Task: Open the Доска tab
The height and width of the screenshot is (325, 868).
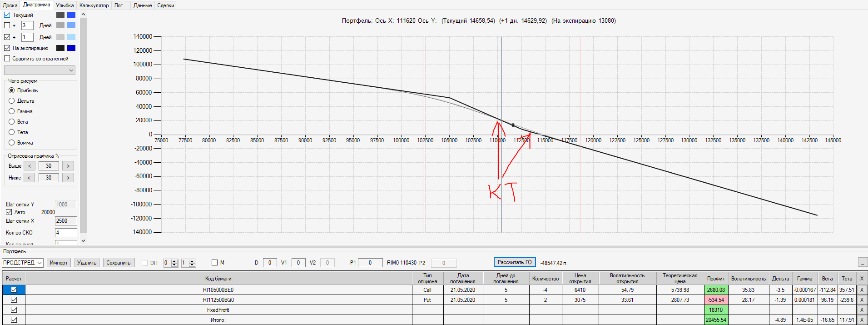Action: [10, 5]
